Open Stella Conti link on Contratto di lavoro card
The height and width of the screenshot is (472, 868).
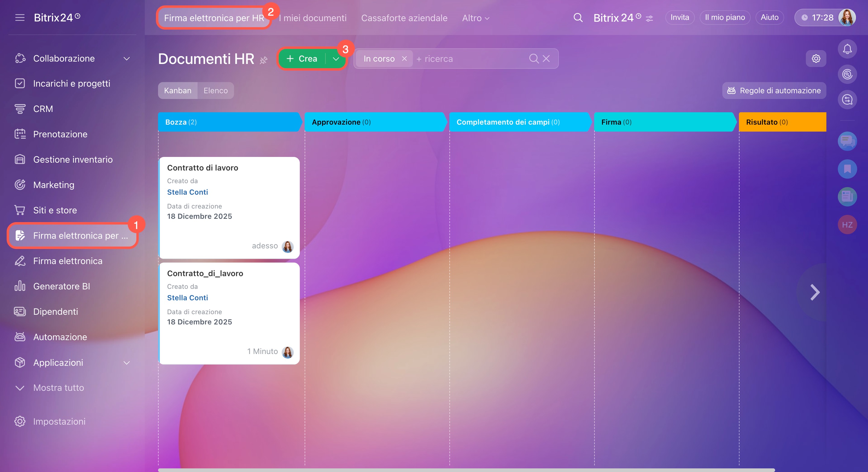tap(187, 192)
